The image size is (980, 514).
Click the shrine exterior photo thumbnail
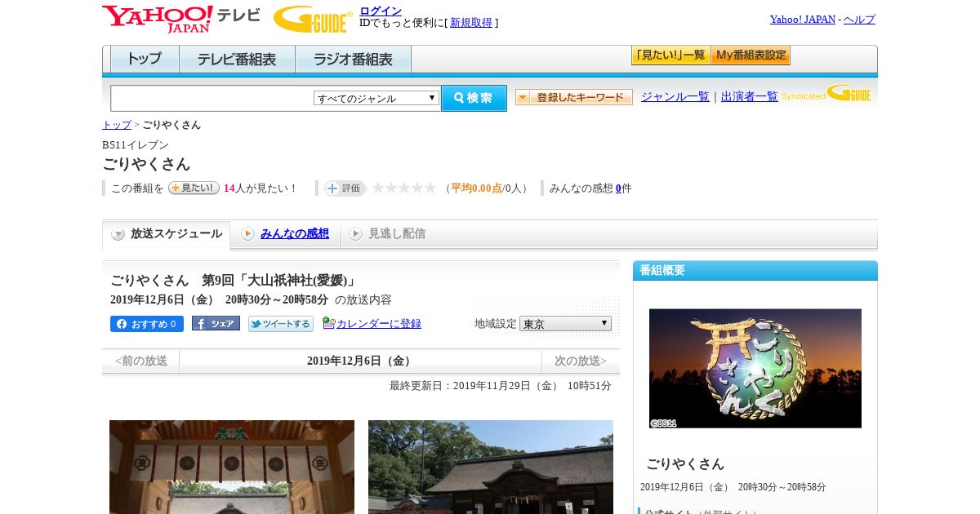tap(491, 467)
